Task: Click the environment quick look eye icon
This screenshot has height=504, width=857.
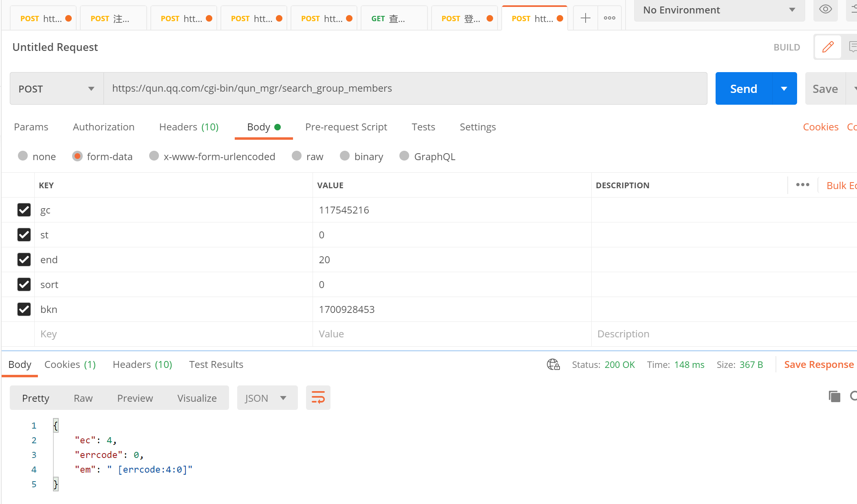Action: pos(825,9)
